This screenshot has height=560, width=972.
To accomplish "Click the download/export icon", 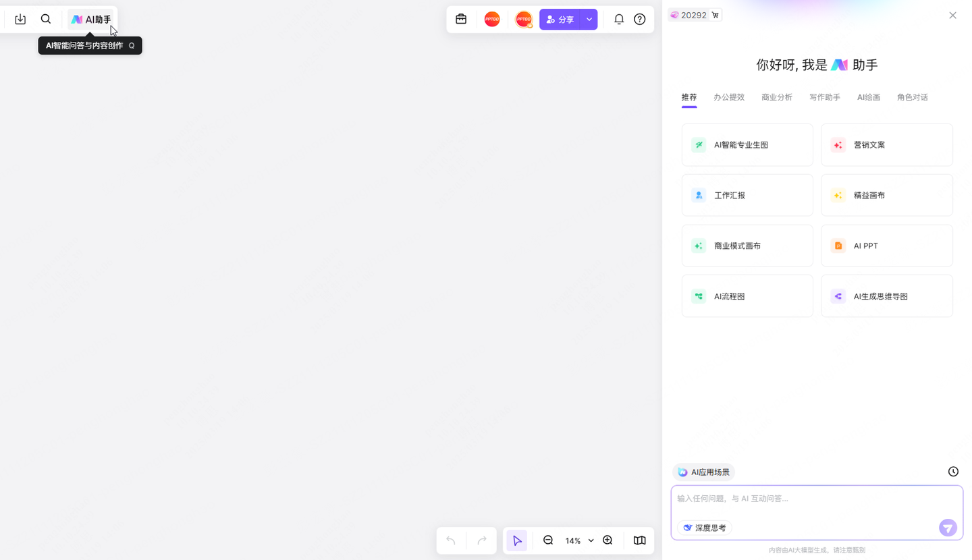I will pyautogui.click(x=20, y=20).
